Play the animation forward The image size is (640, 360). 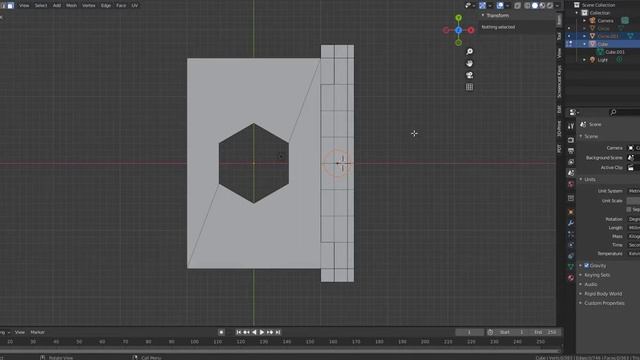(262, 332)
